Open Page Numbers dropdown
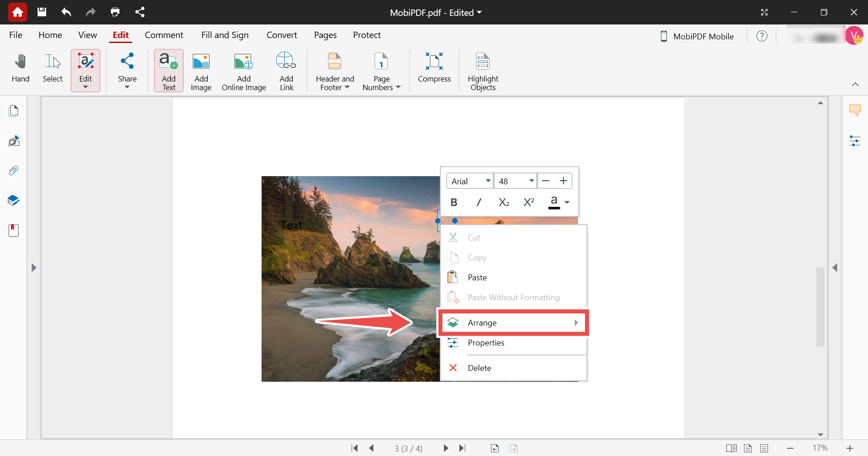The image size is (868, 456). point(382,70)
